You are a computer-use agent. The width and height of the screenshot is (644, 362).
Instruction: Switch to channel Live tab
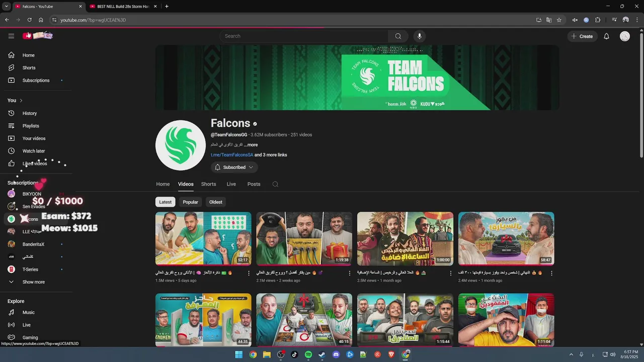(x=231, y=184)
